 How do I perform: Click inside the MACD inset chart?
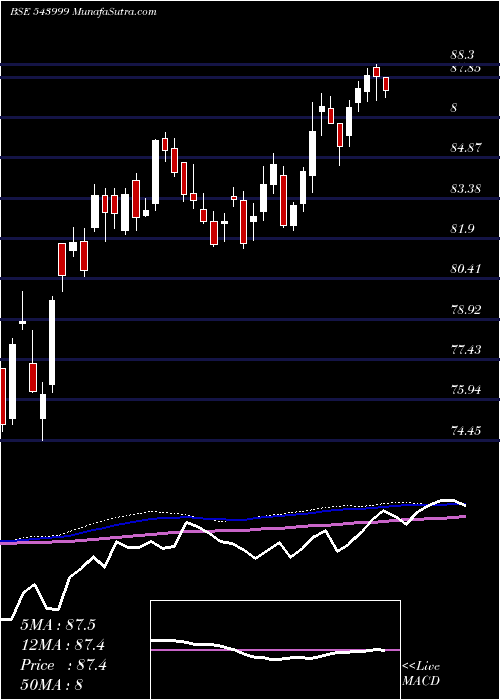[x=275, y=650]
